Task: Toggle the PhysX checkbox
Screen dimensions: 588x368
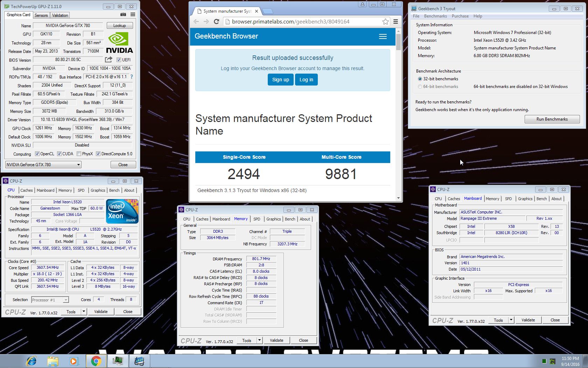Action: 79,154
